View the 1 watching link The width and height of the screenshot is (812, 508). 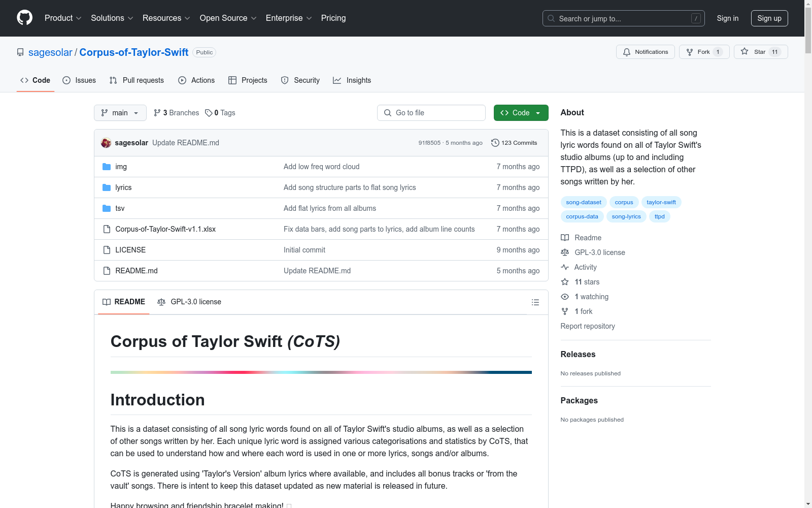[585, 297]
